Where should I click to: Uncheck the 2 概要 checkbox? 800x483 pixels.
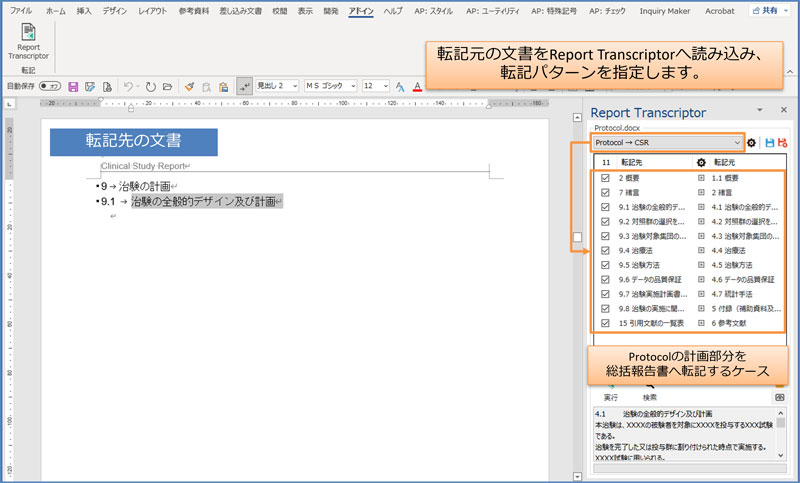[606, 178]
